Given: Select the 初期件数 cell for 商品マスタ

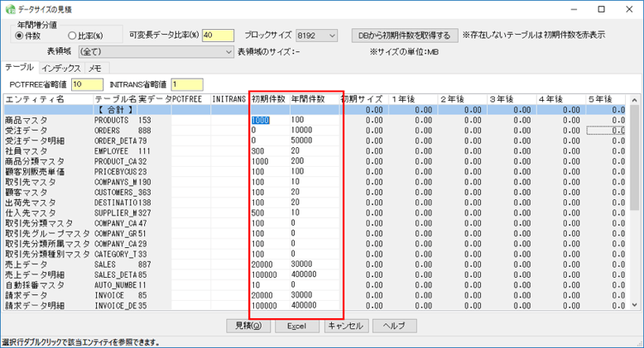Looking at the screenshot, I should point(269,120).
